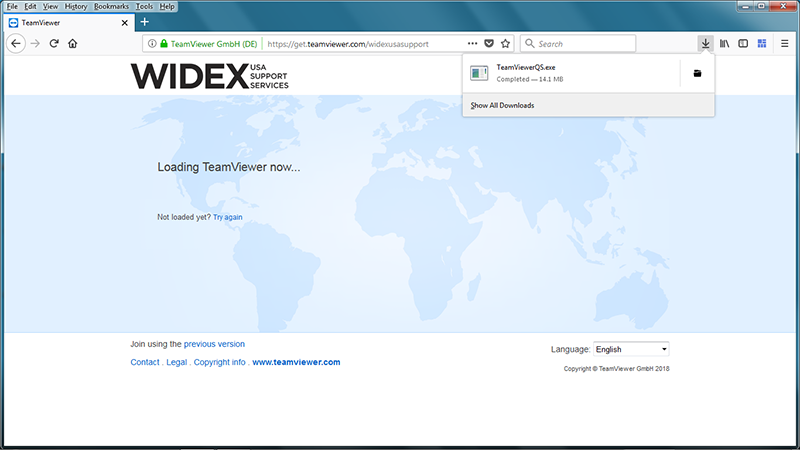Open the Bookmarks menu

click(x=111, y=6)
